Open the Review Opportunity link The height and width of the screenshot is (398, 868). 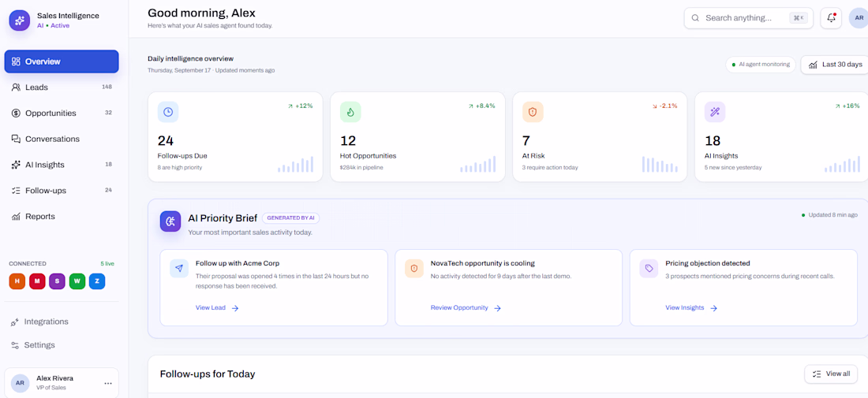pyautogui.click(x=466, y=308)
